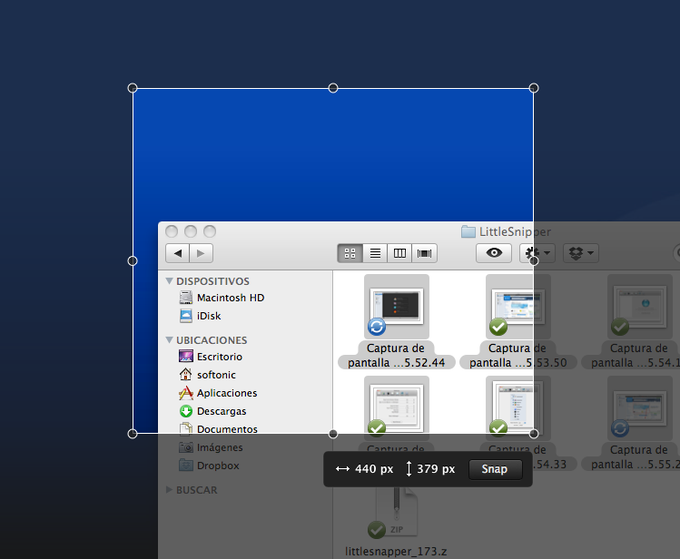The width and height of the screenshot is (680, 559).
Task: Open the Dropbox toolbar dropdown
Action: 581,253
